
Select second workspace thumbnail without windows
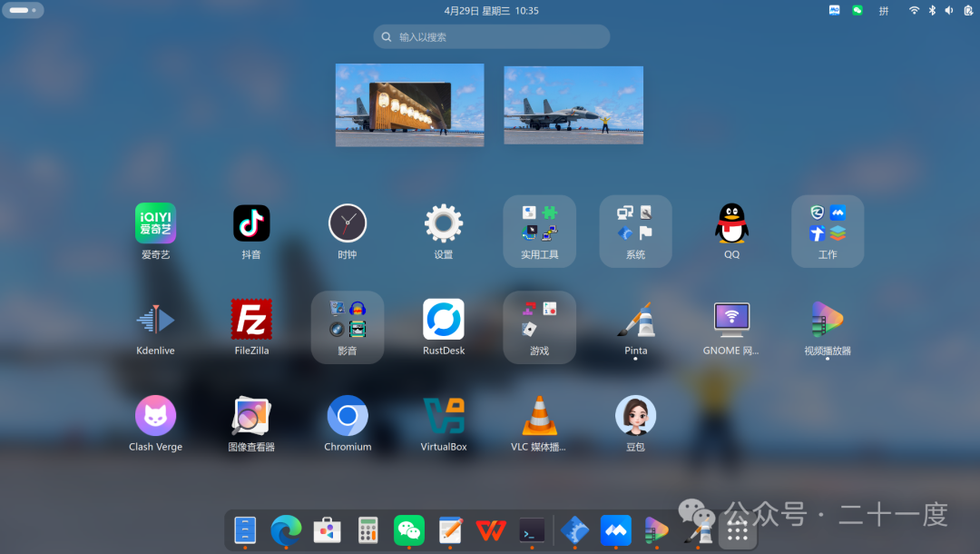tap(573, 105)
